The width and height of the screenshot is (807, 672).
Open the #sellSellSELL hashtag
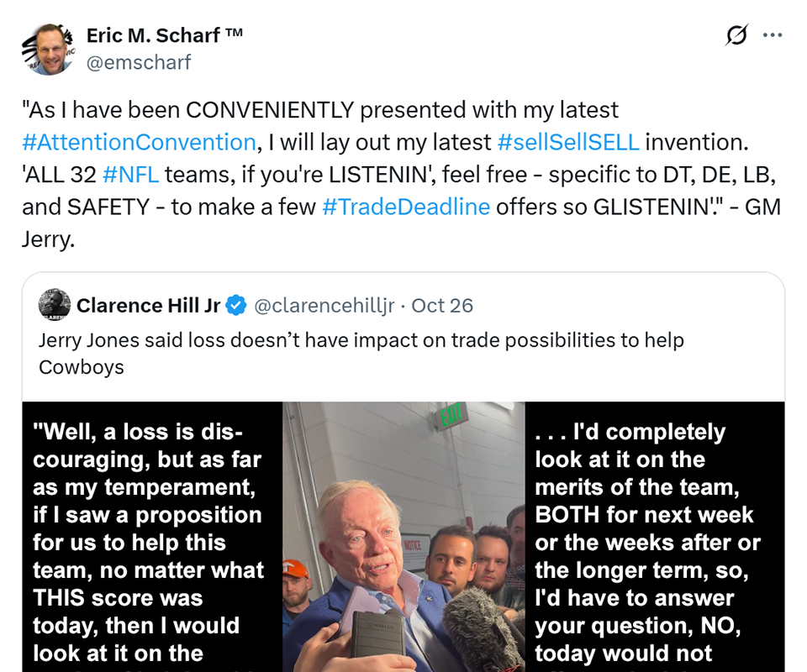point(568,142)
